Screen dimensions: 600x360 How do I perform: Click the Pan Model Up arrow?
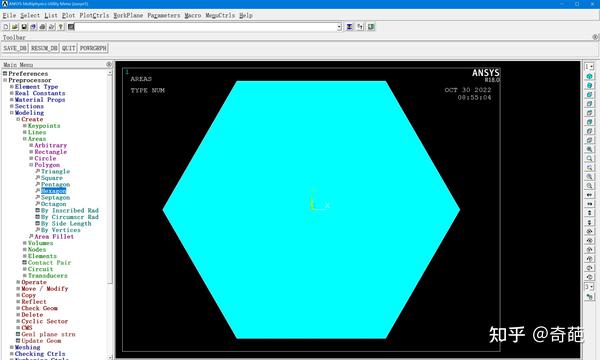(589, 213)
